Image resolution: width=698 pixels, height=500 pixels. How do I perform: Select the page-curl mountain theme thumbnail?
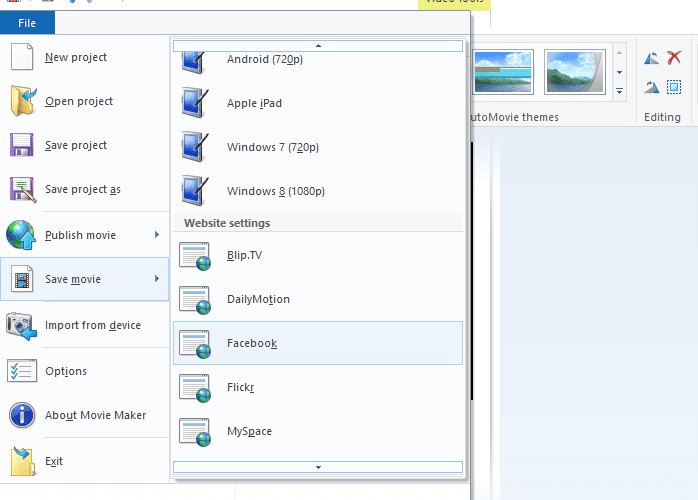coord(575,72)
